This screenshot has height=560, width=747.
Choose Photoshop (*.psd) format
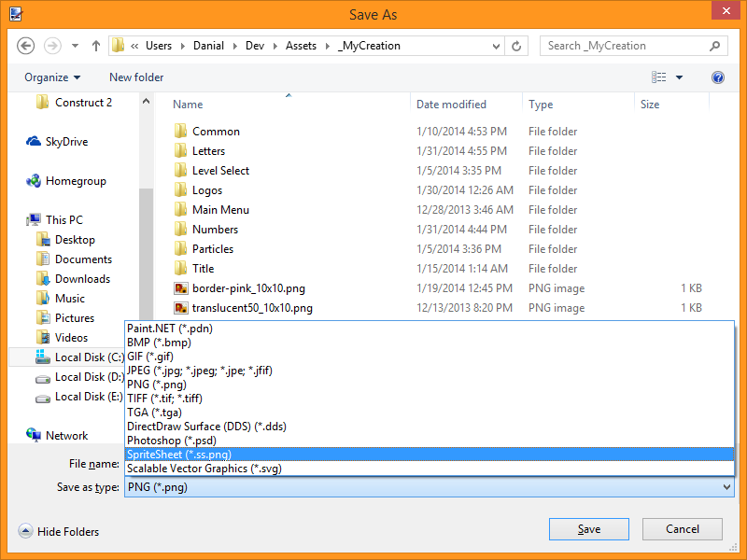430,441
